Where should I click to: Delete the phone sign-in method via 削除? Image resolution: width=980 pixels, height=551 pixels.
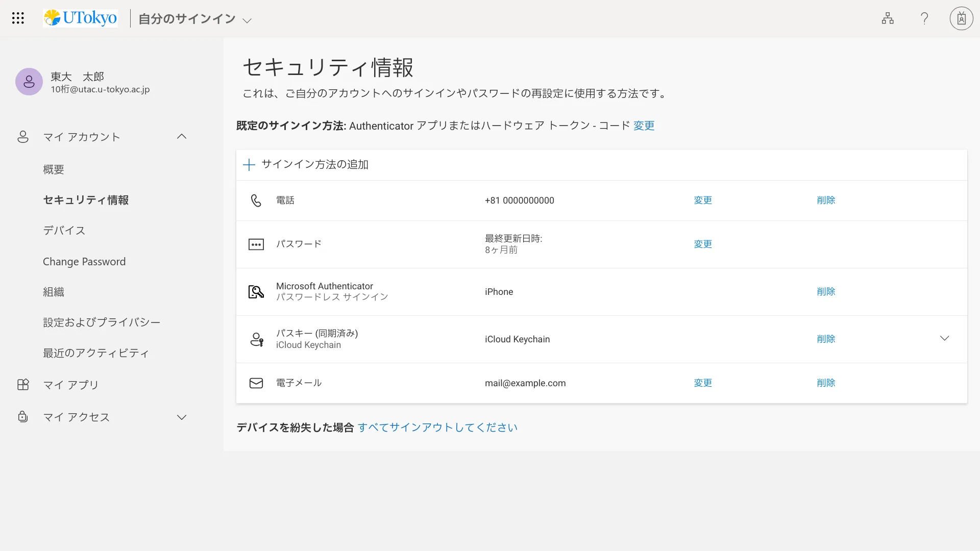pyautogui.click(x=826, y=201)
